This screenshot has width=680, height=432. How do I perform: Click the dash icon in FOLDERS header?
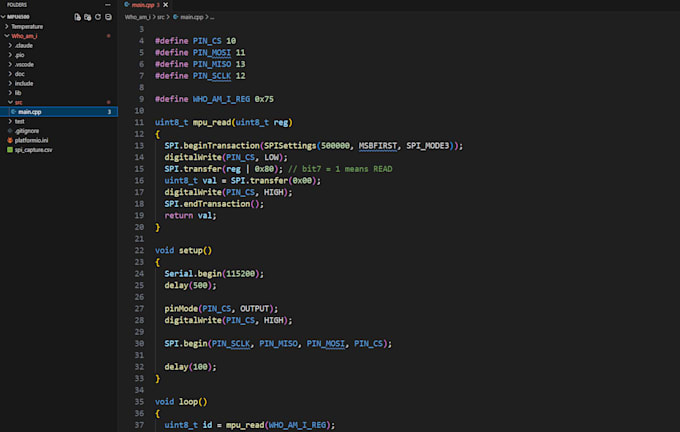pos(108,5)
